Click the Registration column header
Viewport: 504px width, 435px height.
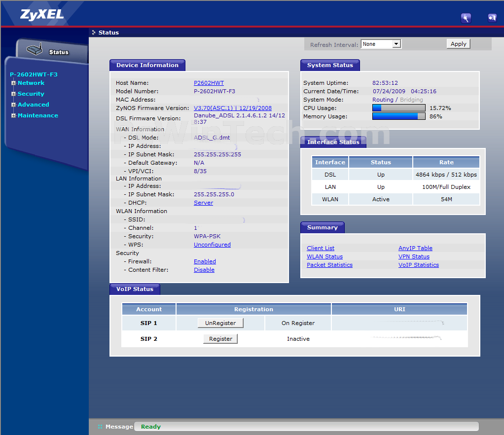[253, 309]
